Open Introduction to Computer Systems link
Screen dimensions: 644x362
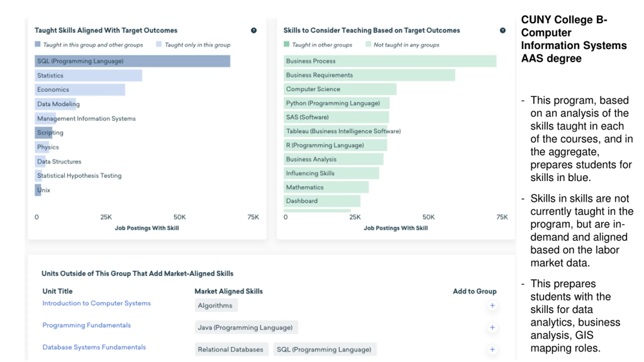pyautogui.click(x=96, y=303)
